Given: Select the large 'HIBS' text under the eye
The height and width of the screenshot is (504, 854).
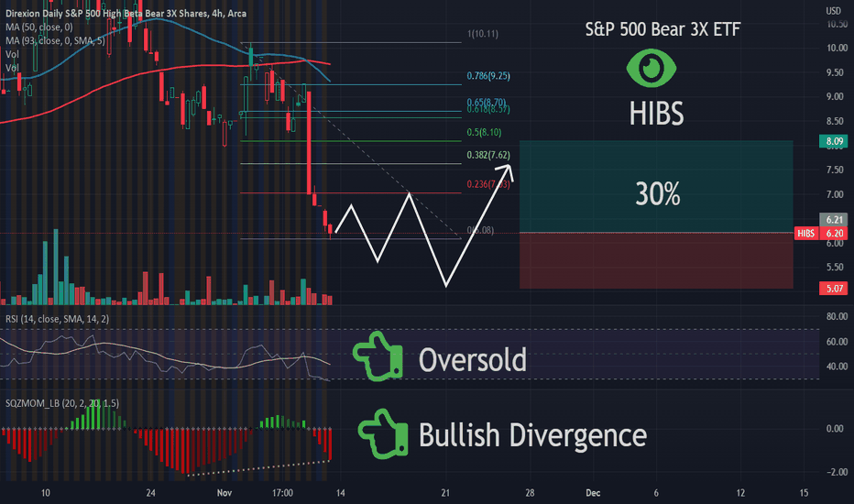Looking at the screenshot, I should click(656, 114).
